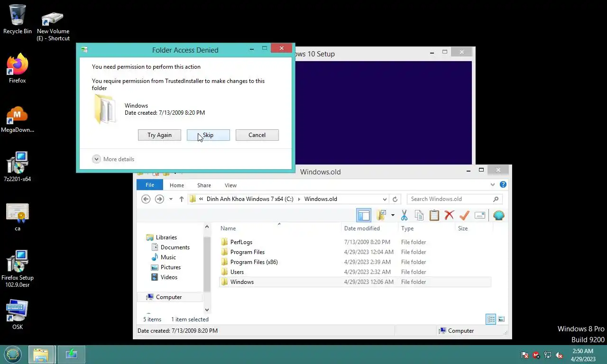Click the ca certificate desktop icon

click(18, 218)
